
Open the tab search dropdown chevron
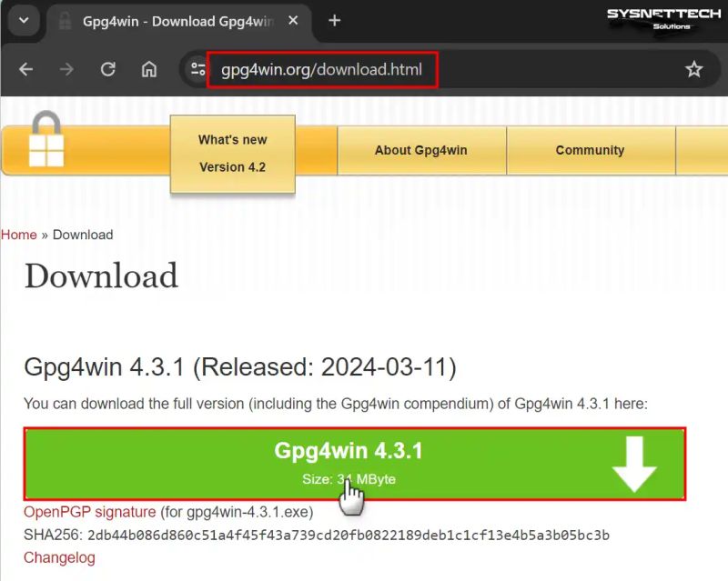(24, 20)
